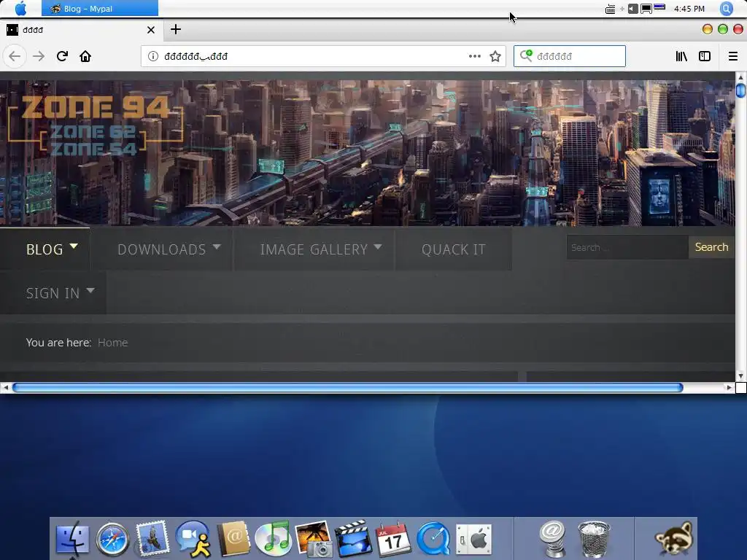Open System Preferences dock icon
Image resolution: width=747 pixels, height=560 pixels.
(473, 540)
